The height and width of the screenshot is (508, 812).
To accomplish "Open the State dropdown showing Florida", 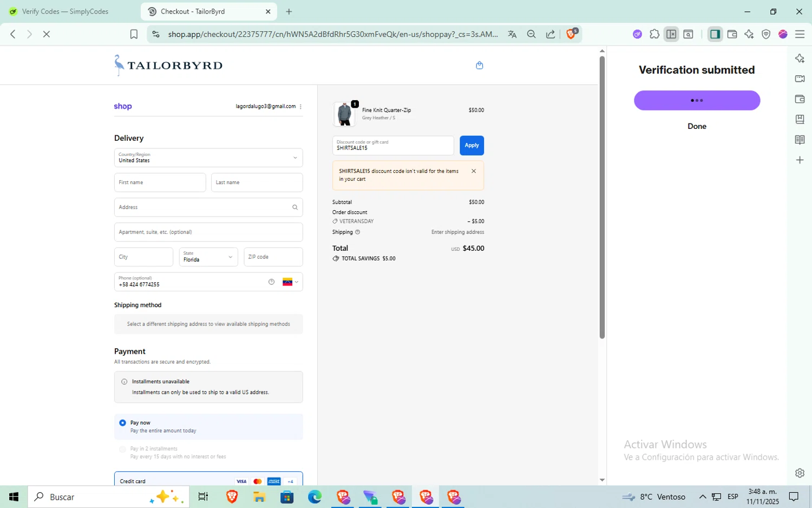I will 208,257.
